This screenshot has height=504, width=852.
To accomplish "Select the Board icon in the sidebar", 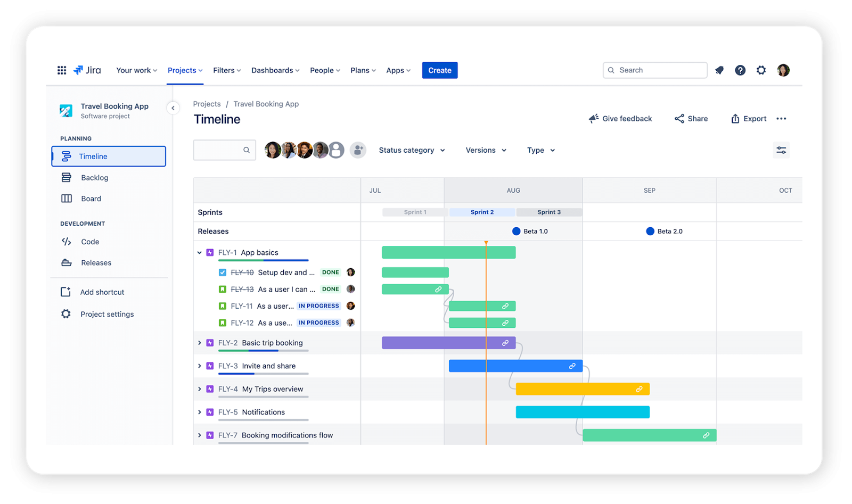I will (x=66, y=198).
